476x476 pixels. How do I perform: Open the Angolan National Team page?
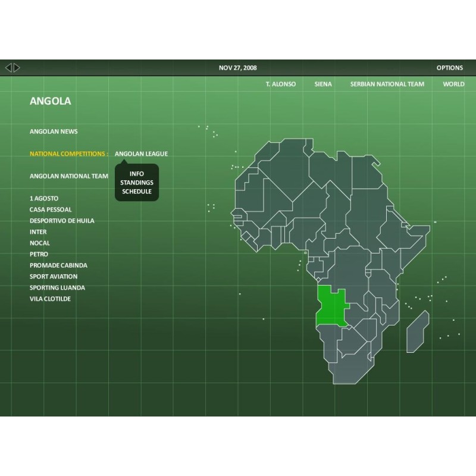(x=69, y=176)
